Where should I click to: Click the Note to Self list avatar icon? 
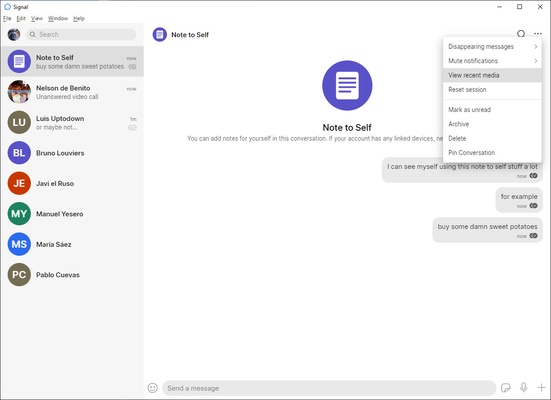coord(19,62)
